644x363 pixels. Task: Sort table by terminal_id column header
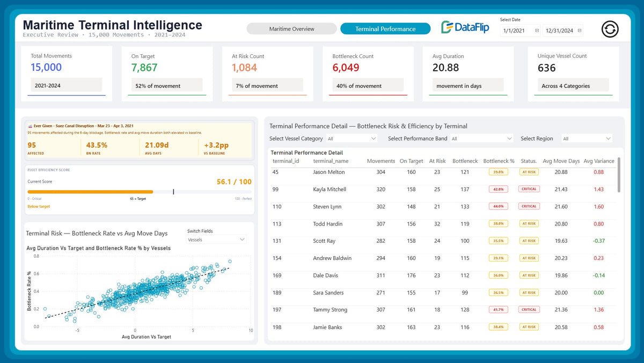click(x=286, y=161)
